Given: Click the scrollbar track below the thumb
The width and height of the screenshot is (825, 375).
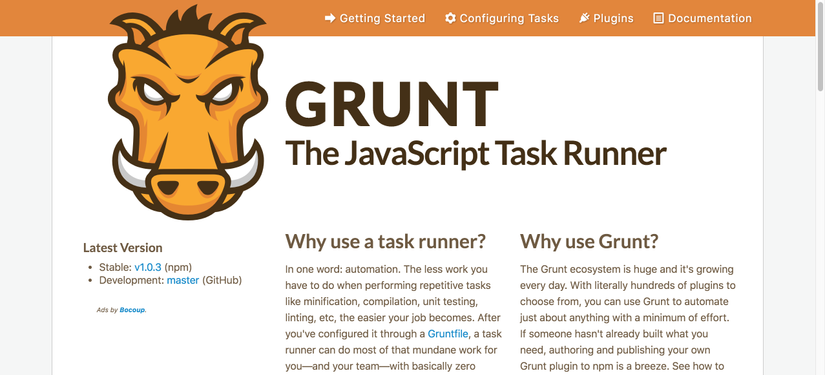Looking at the screenshot, I should pos(820,237).
